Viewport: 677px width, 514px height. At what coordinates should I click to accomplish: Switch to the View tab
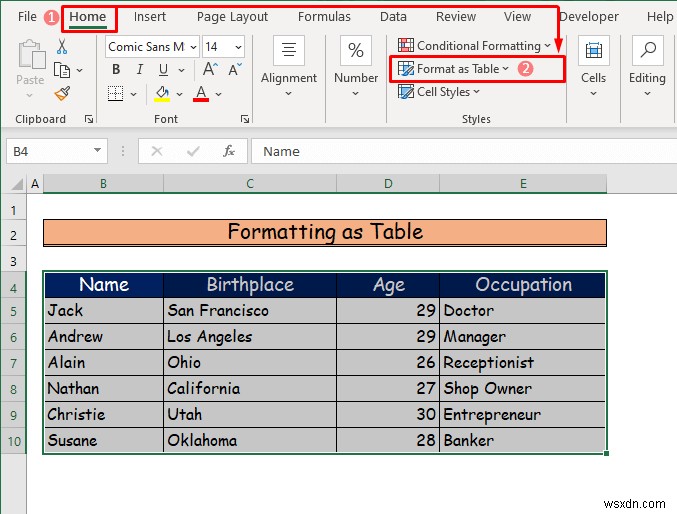click(x=517, y=16)
